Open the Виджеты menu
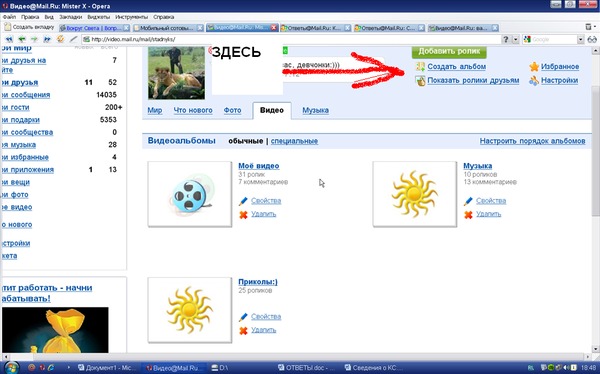 [98, 17]
